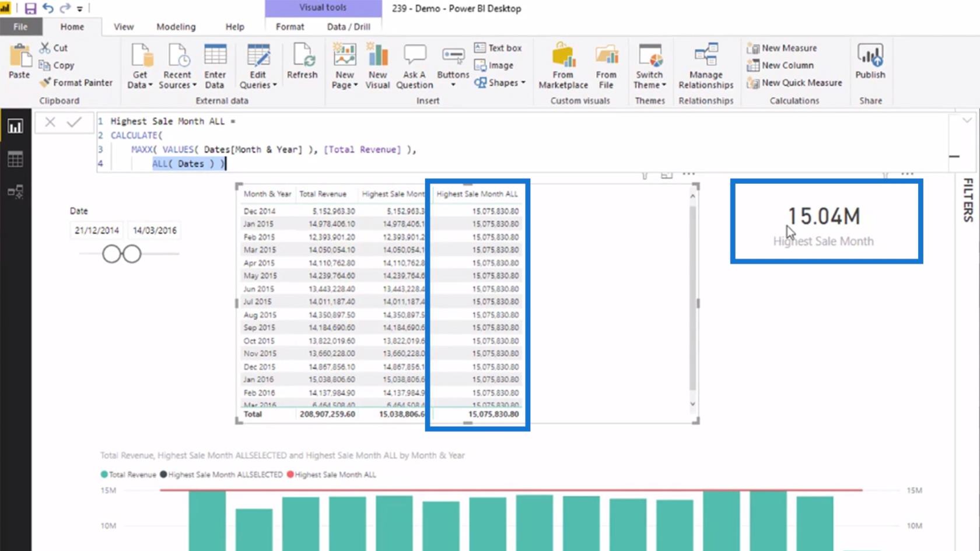Click the table's vertical scrollbar
980x551 pixels.
692,297
